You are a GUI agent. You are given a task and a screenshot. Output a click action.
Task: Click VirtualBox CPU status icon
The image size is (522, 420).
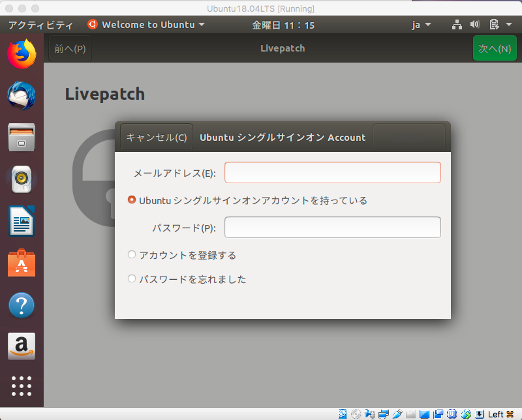point(452,414)
